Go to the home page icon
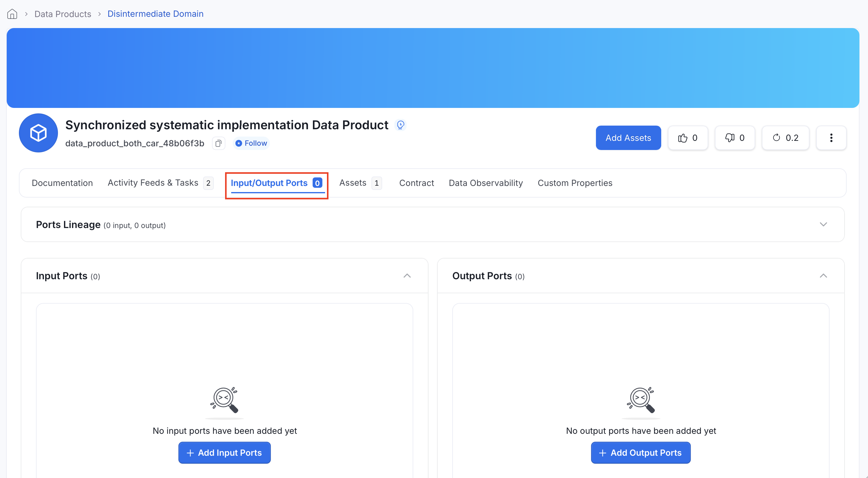 pos(12,14)
